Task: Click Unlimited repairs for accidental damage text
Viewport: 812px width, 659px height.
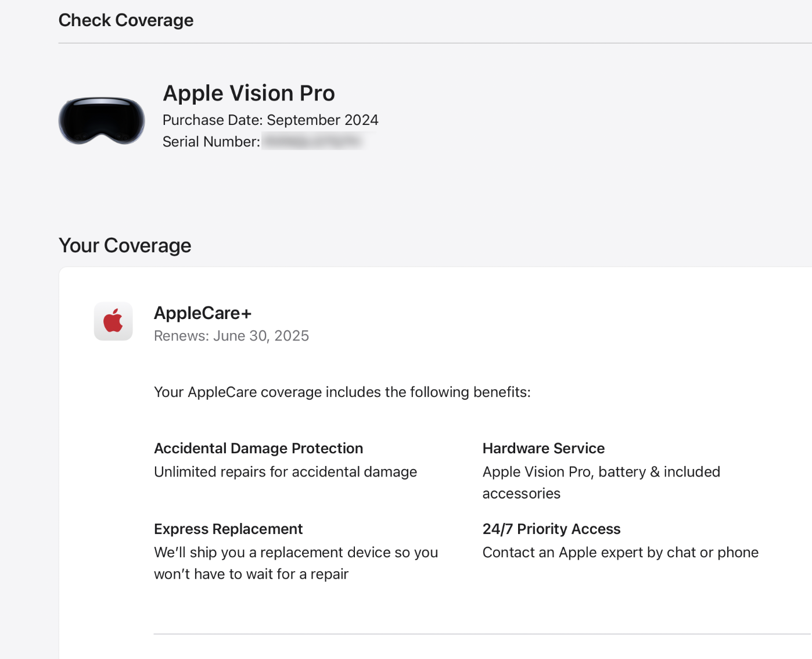Action: (285, 472)
